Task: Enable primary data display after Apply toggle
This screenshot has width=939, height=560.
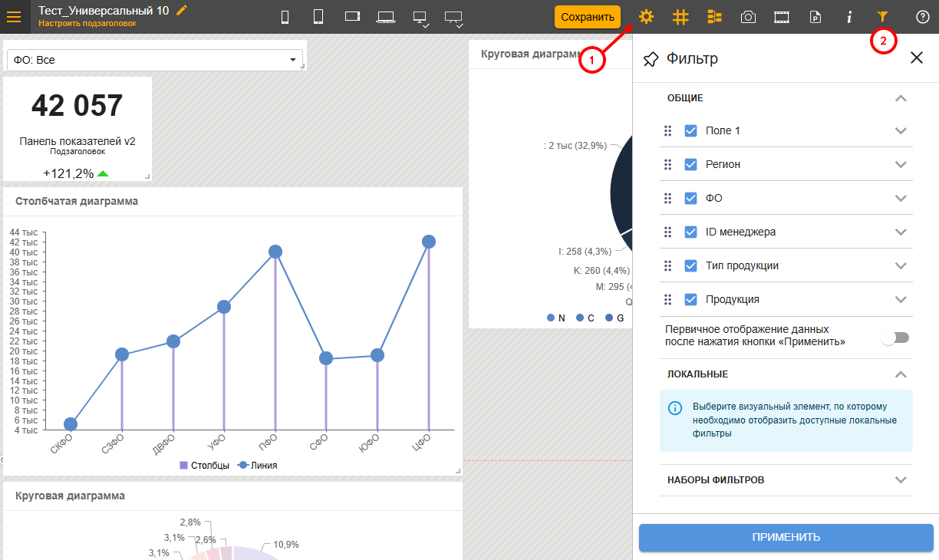Action: (x=895, y=338)
